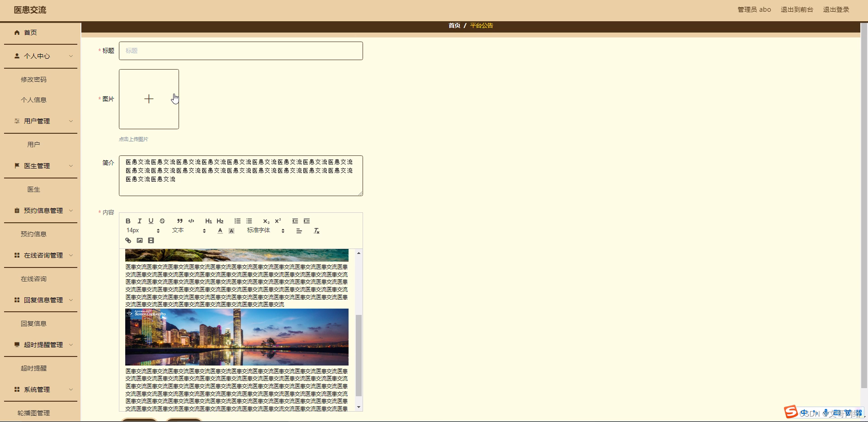Viewport: 868px width, 422px height.
Task: Insert a subscript character
Action: [266, 221]
